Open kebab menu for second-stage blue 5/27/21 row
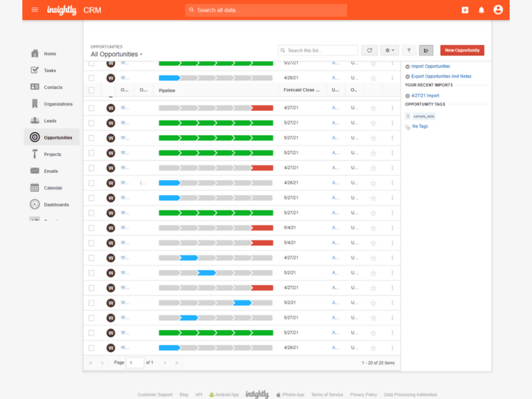The height and width of the screenshot is (399, 532). [392, 318]
